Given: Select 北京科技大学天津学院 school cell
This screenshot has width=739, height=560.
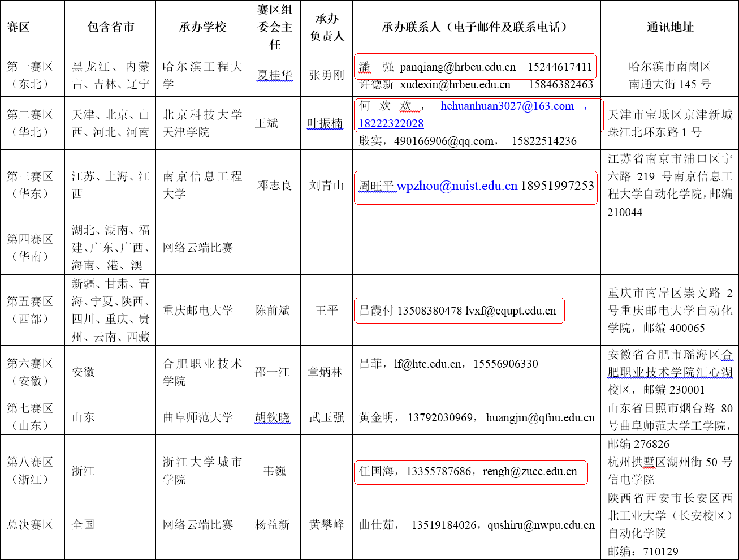Looking at the screenshot, I should (x=202, y=123).
